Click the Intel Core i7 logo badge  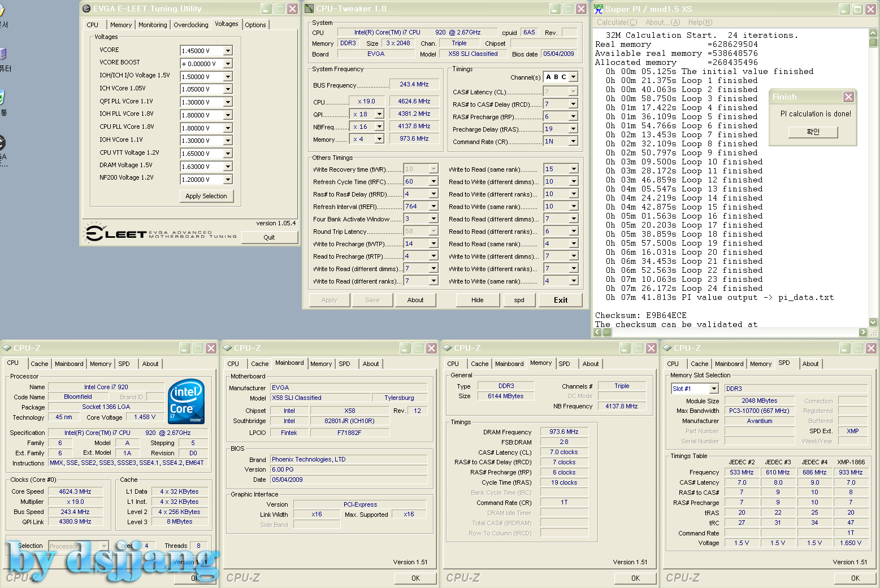(x=187, y=402)
